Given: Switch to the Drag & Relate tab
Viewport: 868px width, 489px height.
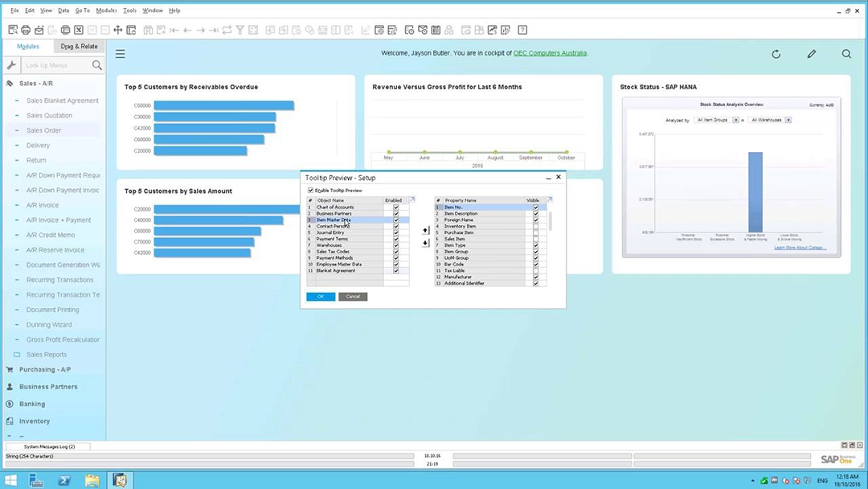Looking at the screenshot, I should tap(79, 47).
